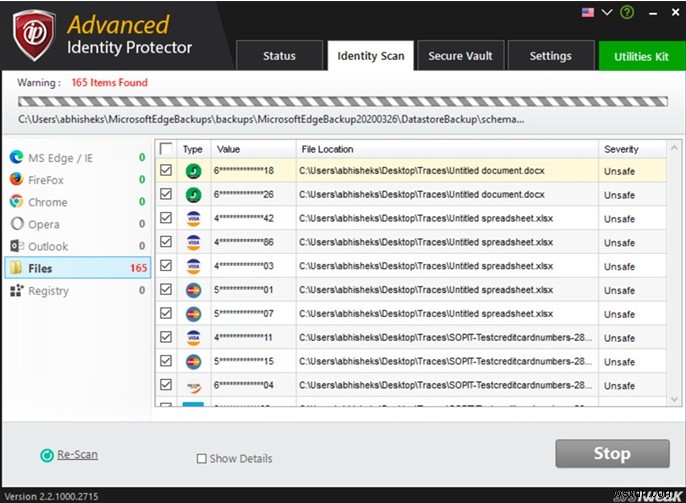Select the Outlook icon in sidebar
686x503 pixels.
click(x=17, y=246)
